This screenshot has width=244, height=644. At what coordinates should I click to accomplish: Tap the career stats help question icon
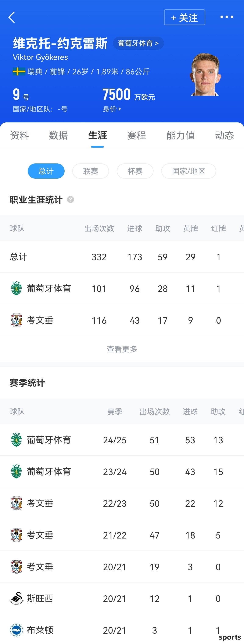pos(70,200)
